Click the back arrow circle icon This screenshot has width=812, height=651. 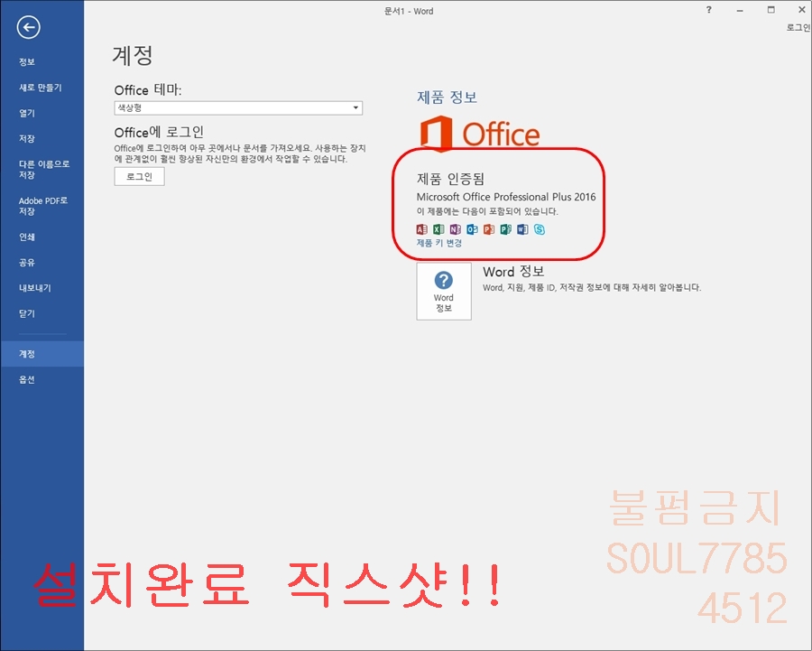[x=29, y=27]
